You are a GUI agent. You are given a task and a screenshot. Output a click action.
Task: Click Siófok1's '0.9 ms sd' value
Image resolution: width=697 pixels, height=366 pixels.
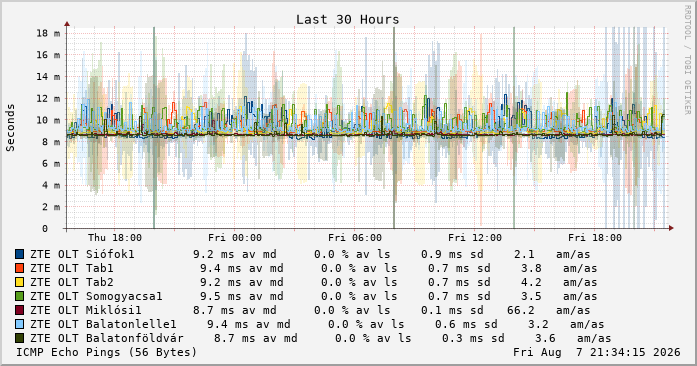(452, 254)
